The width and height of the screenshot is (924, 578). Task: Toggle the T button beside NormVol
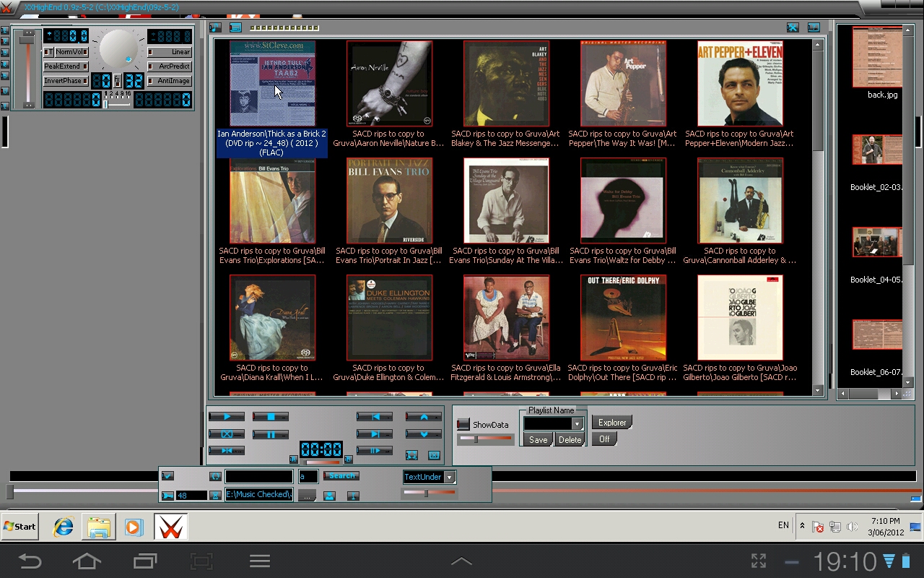click(x=48, y=52)
